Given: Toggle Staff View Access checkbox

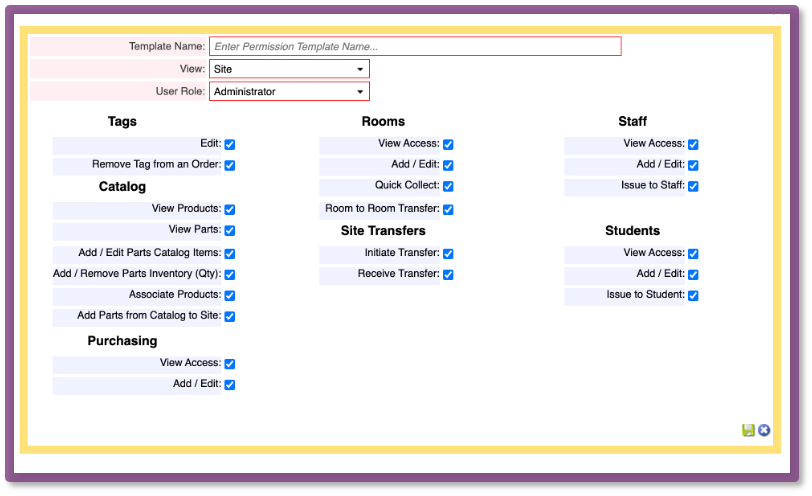Looking at the screenshot, I should click(x=693, y=144).
